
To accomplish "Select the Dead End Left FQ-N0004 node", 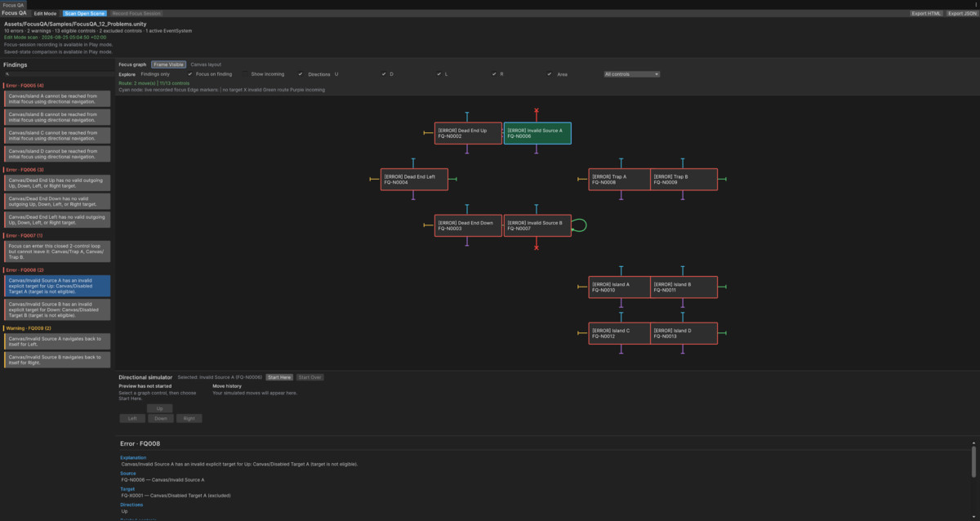I will [414, 180].
